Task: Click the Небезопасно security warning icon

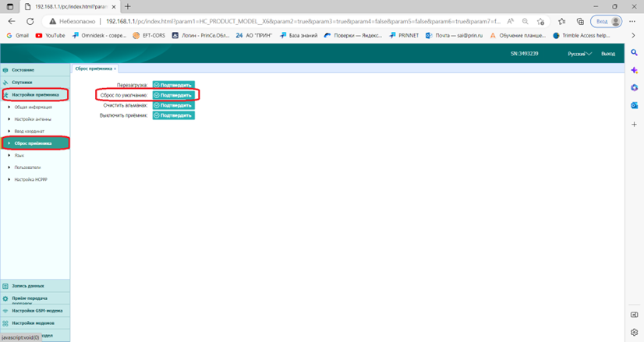Action: [x=52, y=21]
